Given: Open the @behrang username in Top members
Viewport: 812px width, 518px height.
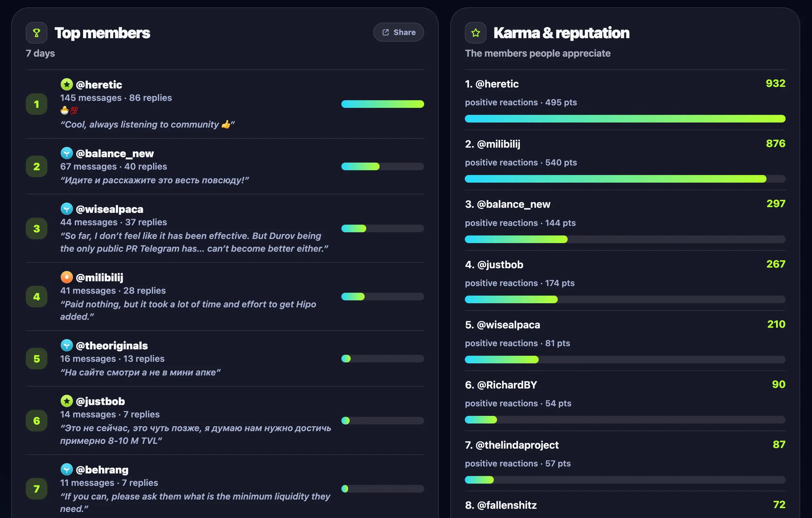Looking at the screenshot, I should pyautogui.click(x=102, y=470).
